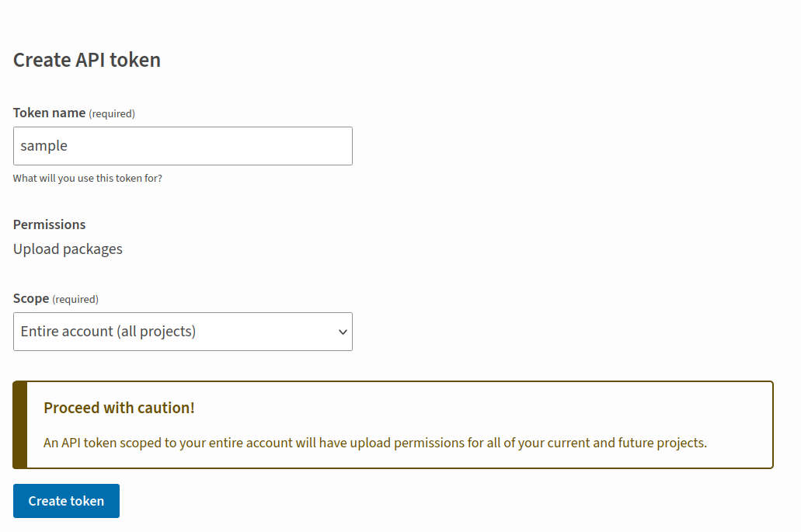The height and width of the screenshot is (532, 801).
Task: Click the dark left stripe of warning box
Action: tap(20, 425)
